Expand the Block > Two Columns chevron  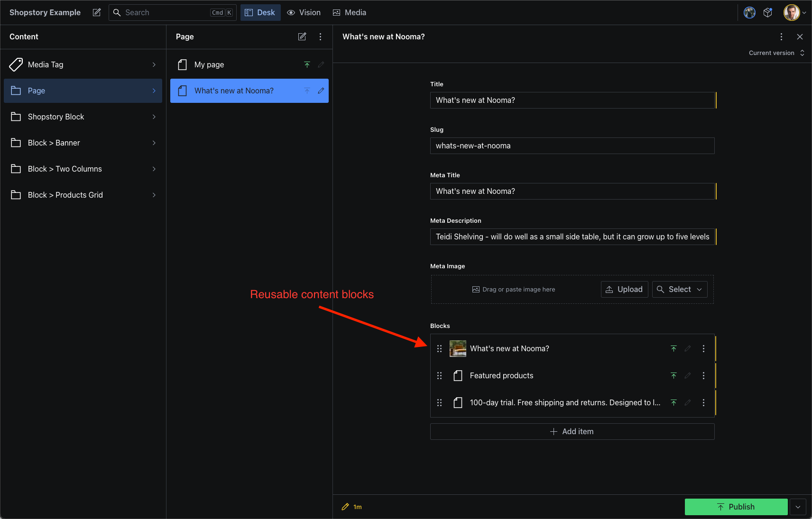[154, 169]
